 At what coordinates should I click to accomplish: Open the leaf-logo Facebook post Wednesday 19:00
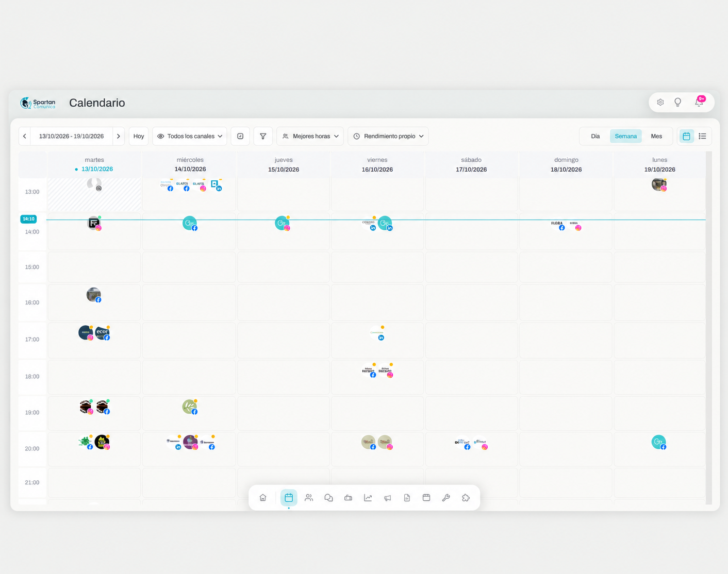coord(190,407)
